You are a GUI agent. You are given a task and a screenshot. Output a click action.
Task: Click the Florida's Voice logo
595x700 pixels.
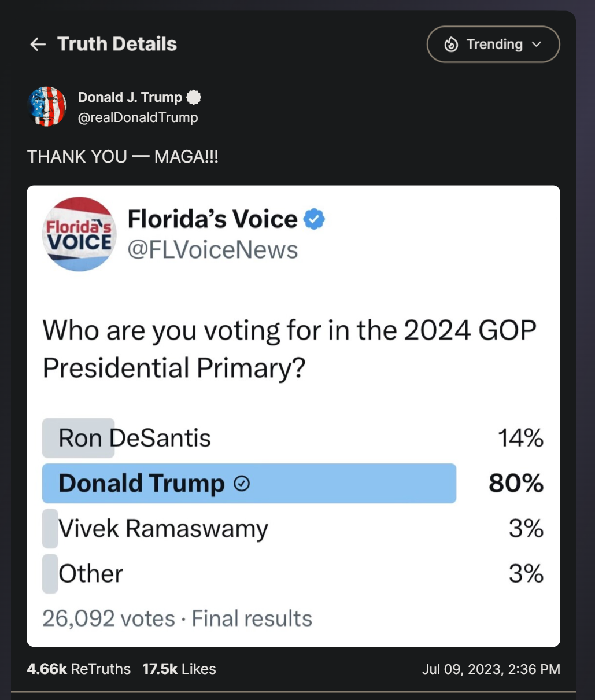[80, 234]
